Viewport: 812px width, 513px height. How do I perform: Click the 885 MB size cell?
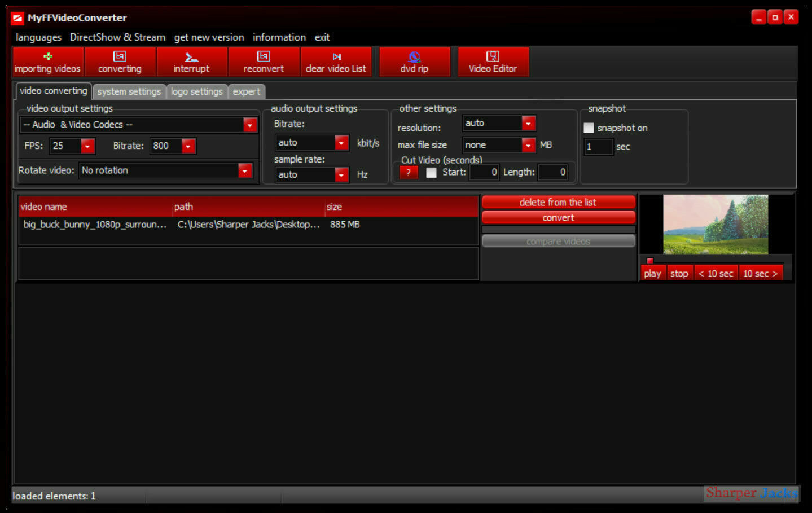(345, 225)
